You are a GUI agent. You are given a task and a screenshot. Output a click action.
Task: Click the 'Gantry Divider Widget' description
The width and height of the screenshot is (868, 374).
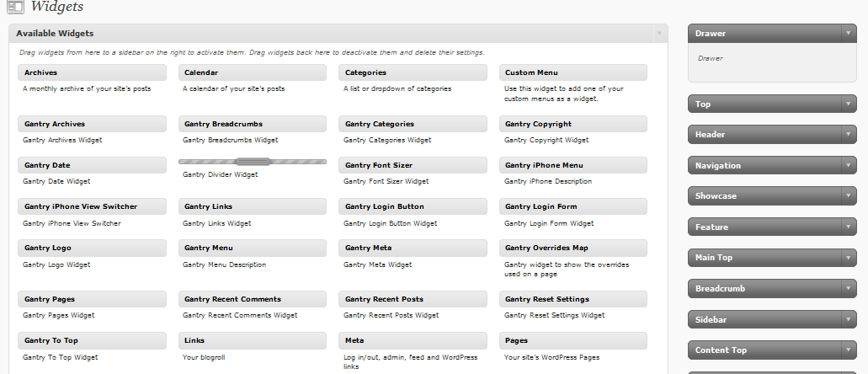coord(221,174)
